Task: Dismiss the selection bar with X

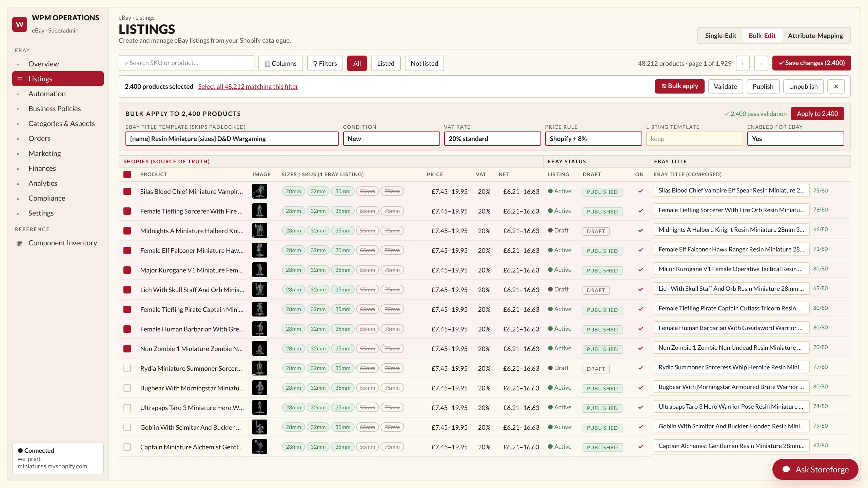Action: pos(836,86)
